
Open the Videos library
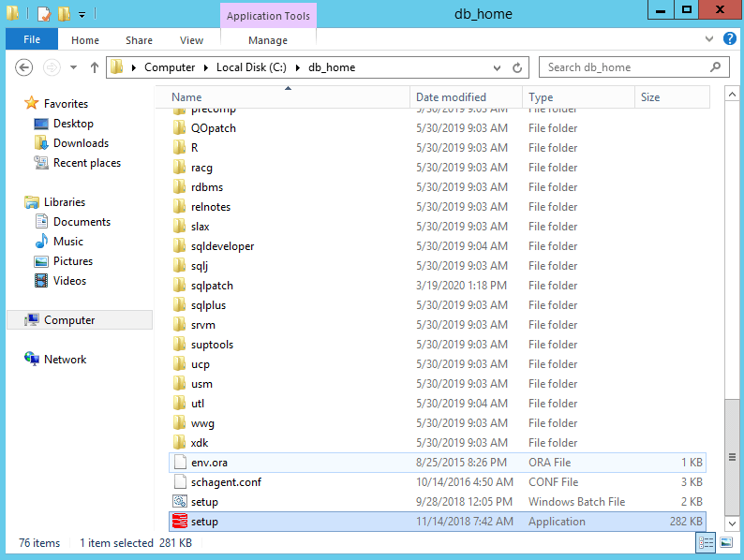(x=69, y=281)
